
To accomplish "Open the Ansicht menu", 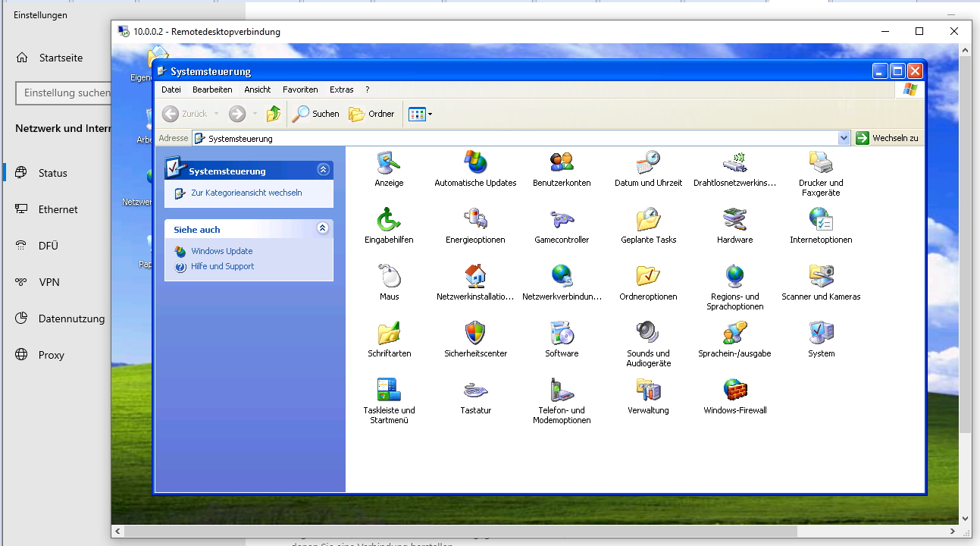I will pos(258,89).
